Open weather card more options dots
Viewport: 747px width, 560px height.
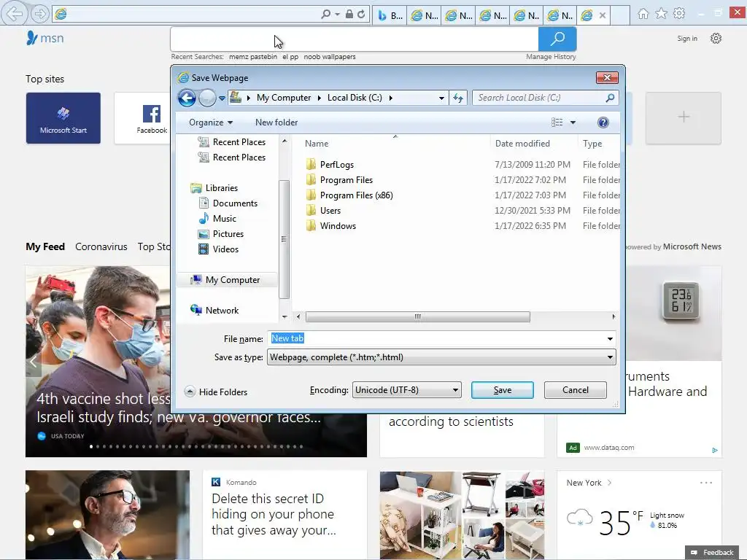click(x=706, y=483)
